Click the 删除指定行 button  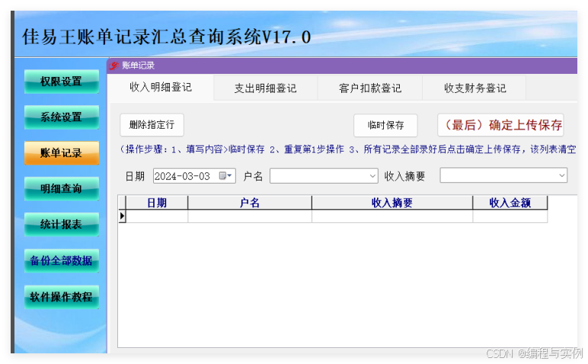pyautogui.click(x=152, y=125)
